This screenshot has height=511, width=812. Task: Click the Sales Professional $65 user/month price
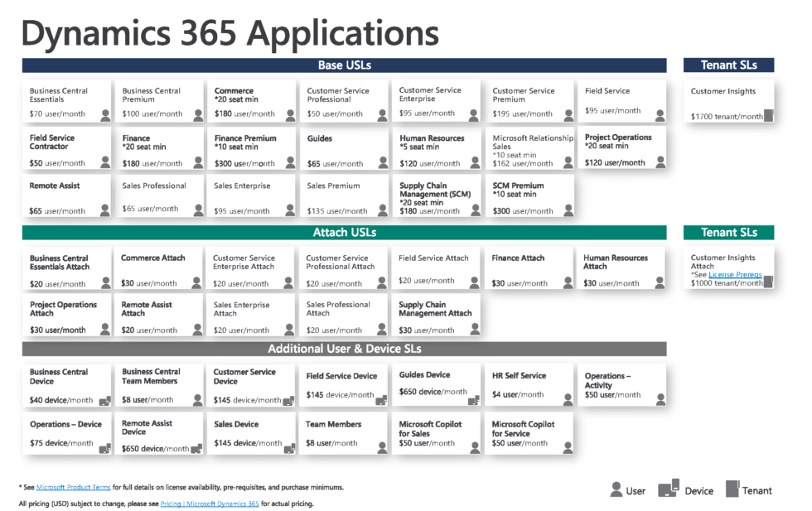[150, 209]
